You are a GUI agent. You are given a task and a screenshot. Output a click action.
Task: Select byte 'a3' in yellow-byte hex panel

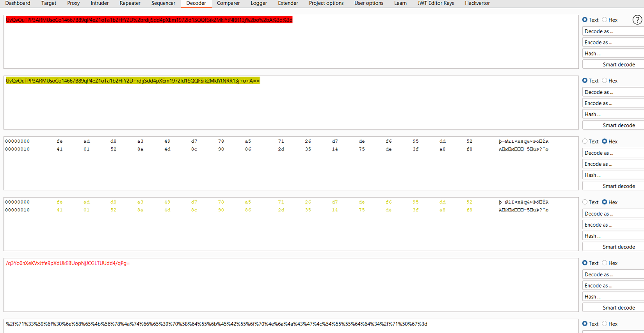click(140, 202)
